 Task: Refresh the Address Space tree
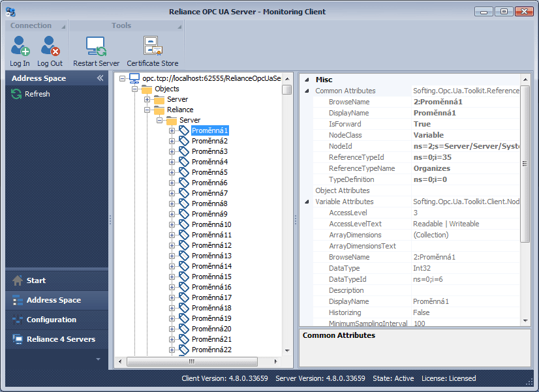coord(15,93)
